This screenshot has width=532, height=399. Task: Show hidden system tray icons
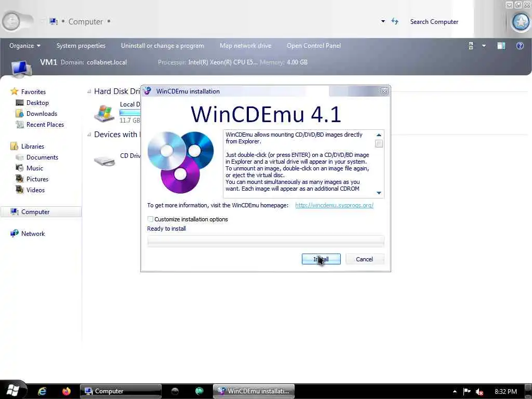455,392
